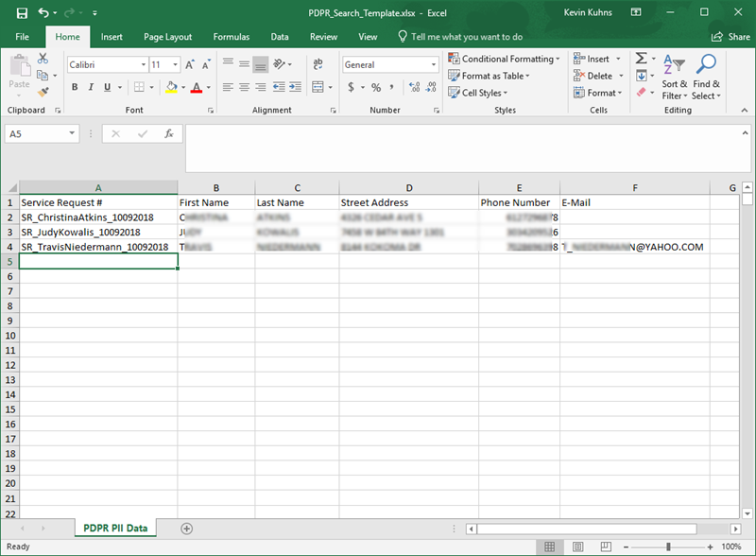Click the Insert Function fx icon
Screen dimensions: 756x556
tap(168, 134)
